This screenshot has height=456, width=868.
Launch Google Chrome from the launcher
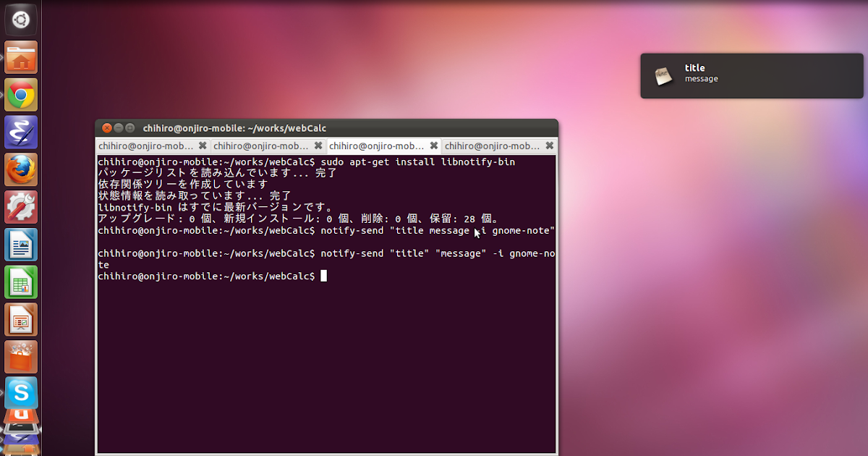tap(20, 95)
